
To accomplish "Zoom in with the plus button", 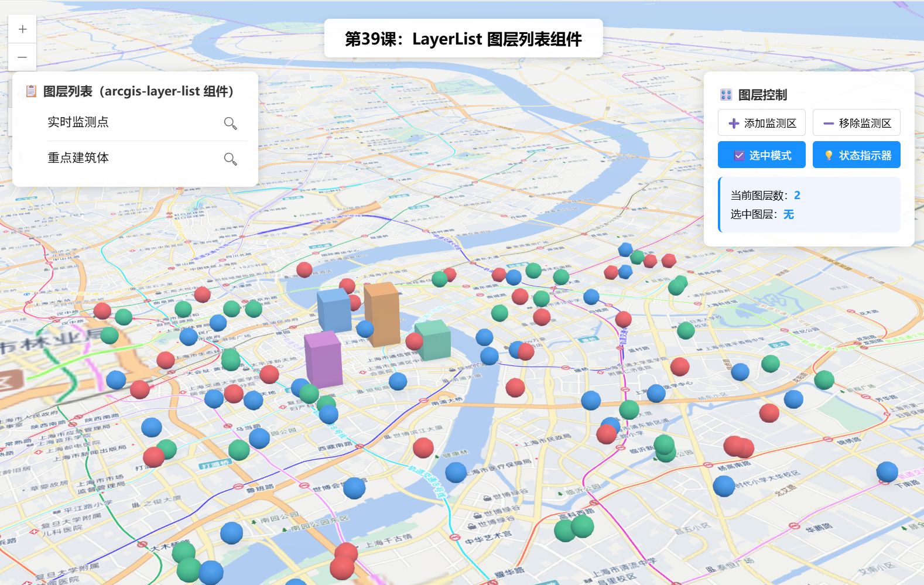I will (22, 29).
